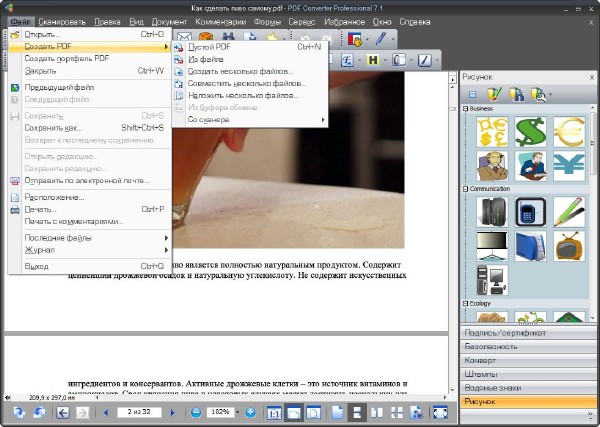
Task: Click the pen tool icon in toolbar
Action: 381,39
